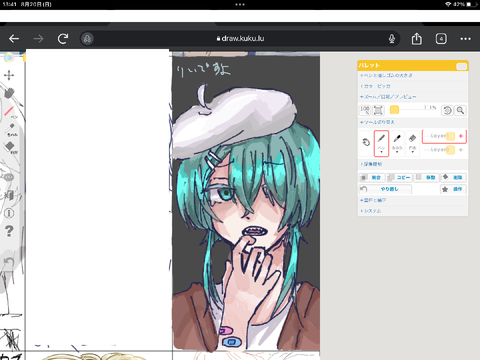
Task: Click the Wi-Fi icon in status bar
Action: pos(449,4)
